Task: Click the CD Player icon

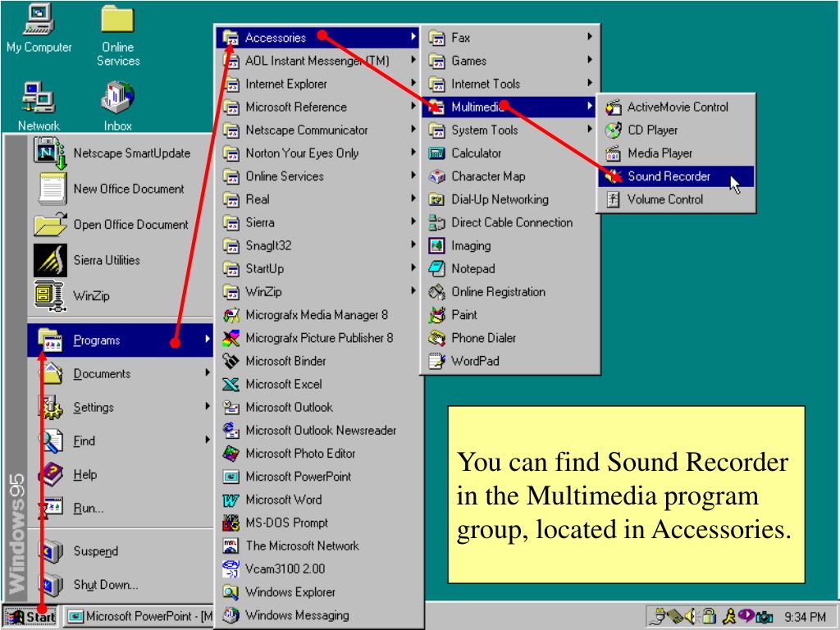Action: click(x=613, y=130)
